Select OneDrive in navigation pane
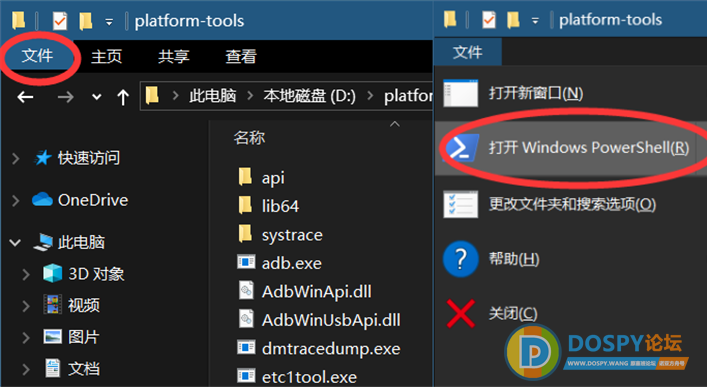The width and height of the screenshot is (707, 387). pyautogui.click(x=93, y=200)
